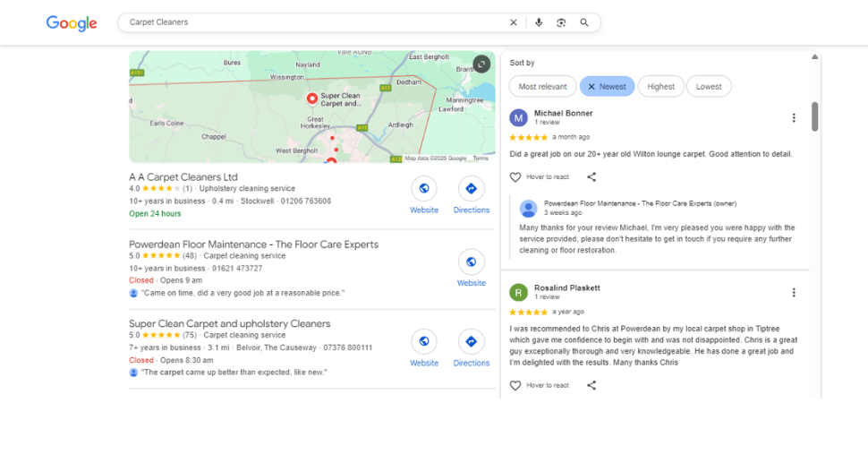Click the Super Clean Carpet map pin
The image size is (868, 463).
tap(312, 99)
